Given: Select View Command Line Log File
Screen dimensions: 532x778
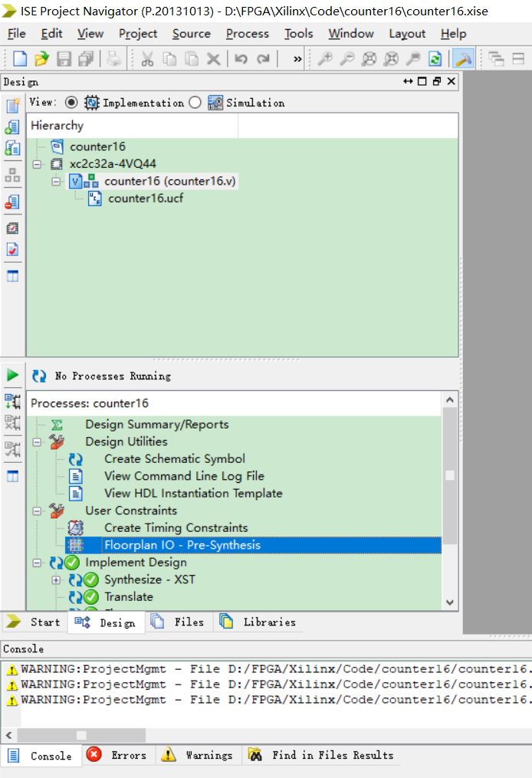Looking at the screenshot, I should tap(184, 476).
